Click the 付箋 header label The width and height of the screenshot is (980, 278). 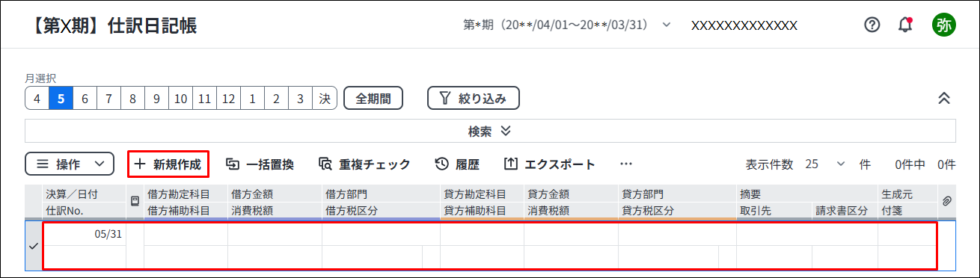point(892,211)
